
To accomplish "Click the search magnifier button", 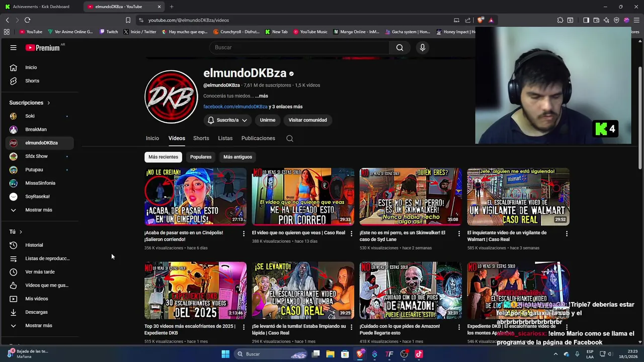I will 399,47.
